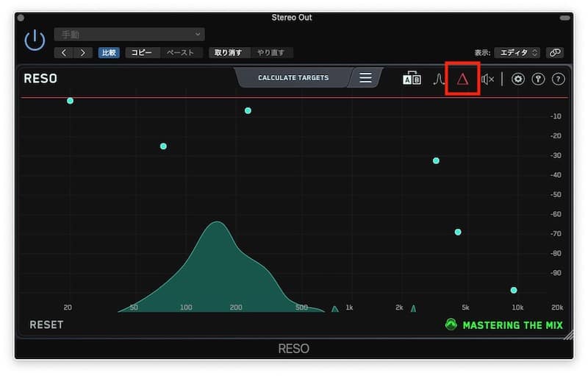Select the target node at -70 dB level
The width and height of the screenshot is (588, 376).
[x=458, y=232]
